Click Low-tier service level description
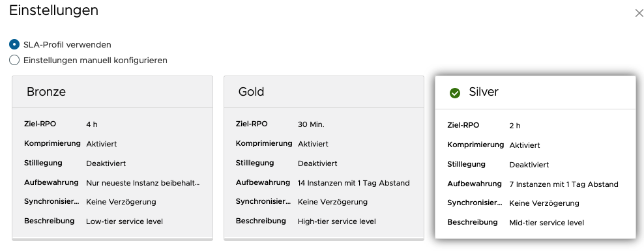 coord(124,221)
